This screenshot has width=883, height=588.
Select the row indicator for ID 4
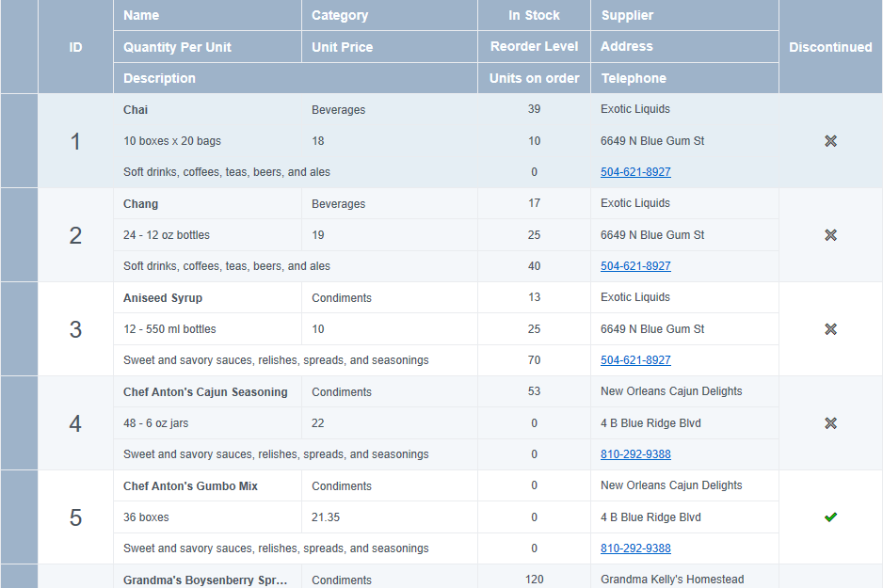(x=19, y=422)
